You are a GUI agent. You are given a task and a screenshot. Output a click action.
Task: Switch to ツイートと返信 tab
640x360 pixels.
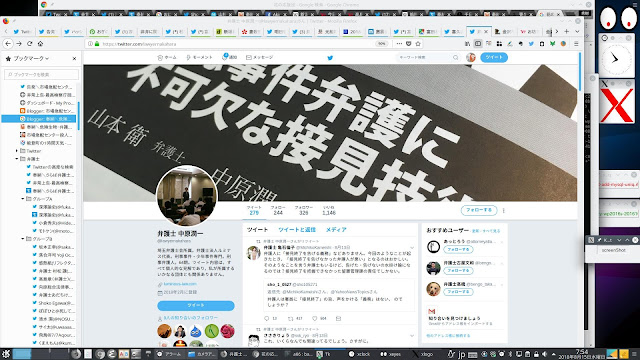[x=297, y=230]
